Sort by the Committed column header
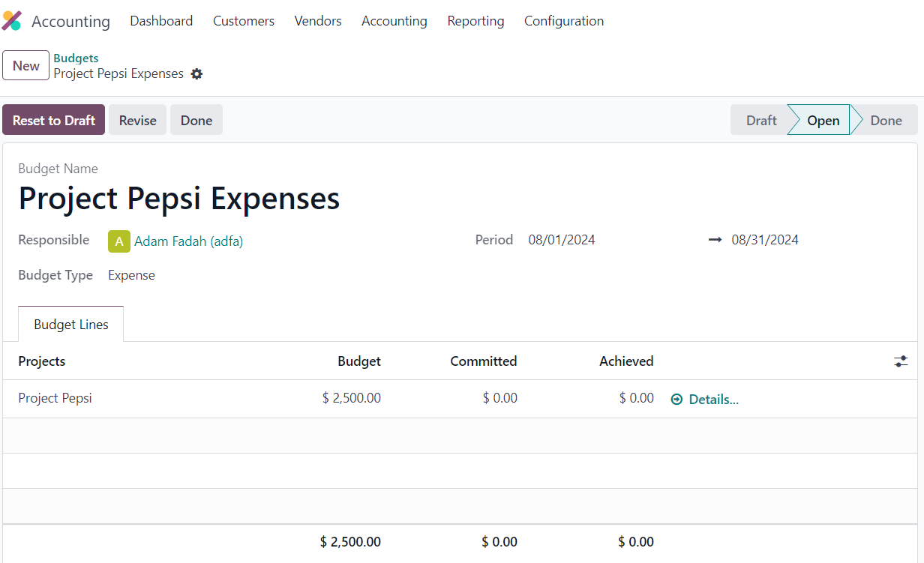 click(x=484, y=361)
